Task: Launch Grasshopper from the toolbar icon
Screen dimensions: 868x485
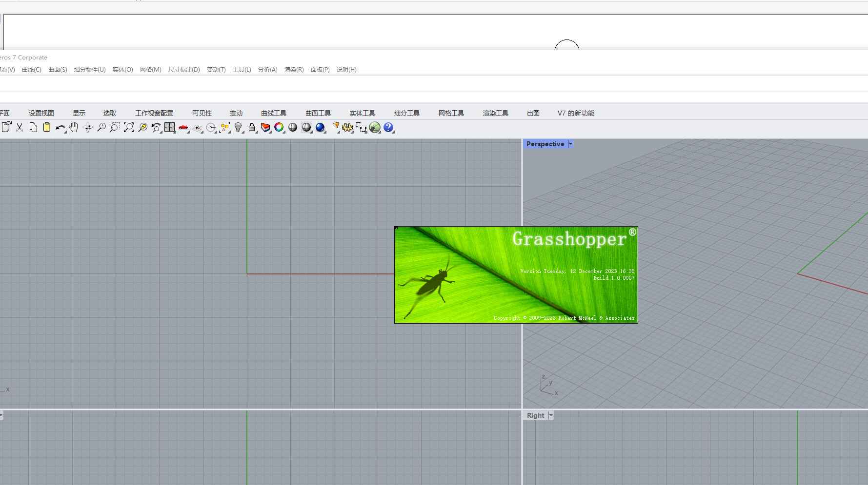Action: click(374, 127)
